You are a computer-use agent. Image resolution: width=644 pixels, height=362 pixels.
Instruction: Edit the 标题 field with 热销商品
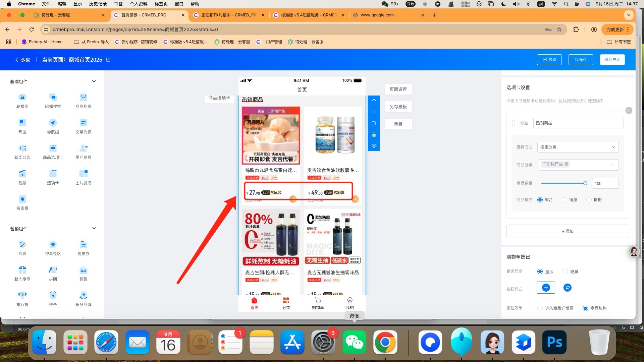[578, 123]
